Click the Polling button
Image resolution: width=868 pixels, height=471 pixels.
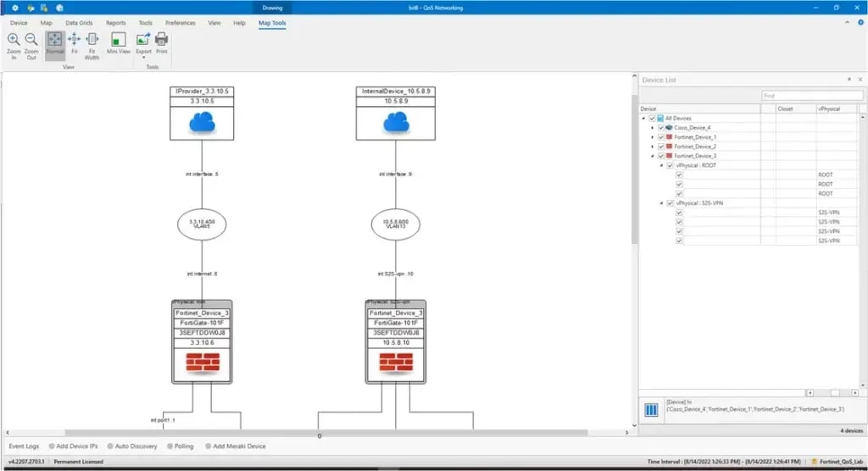(180, 446)
